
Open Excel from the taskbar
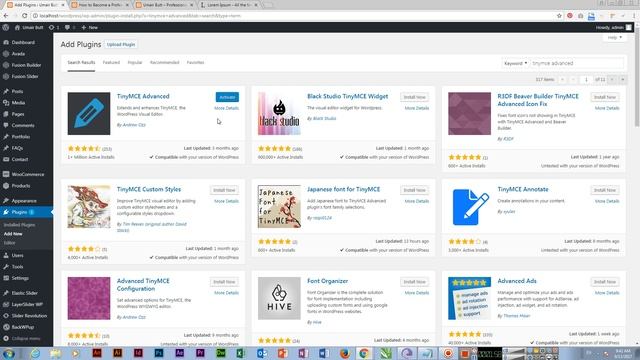(x=241, y=353)
